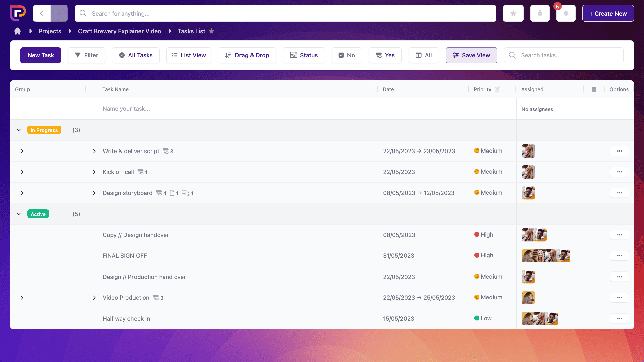Toggle the All columns view
Image resolution: width=644 pixels, height=362 pixels.
pos(423,55)
